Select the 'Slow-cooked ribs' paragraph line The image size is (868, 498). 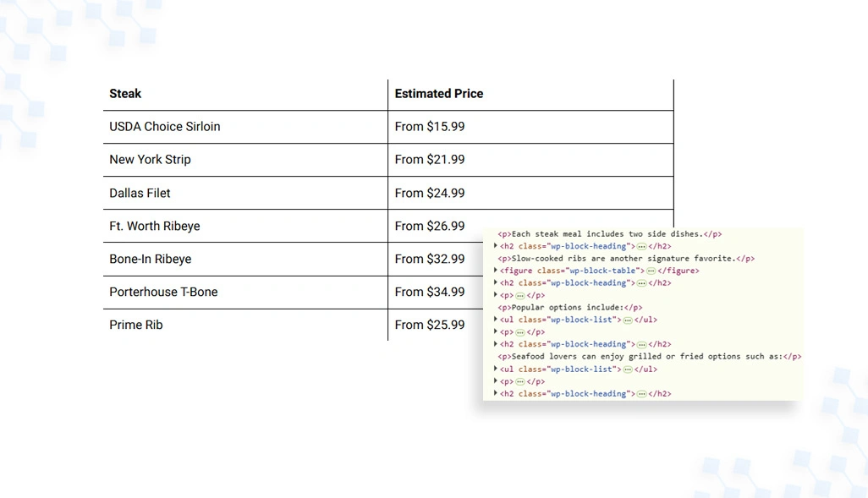(626, 259)
